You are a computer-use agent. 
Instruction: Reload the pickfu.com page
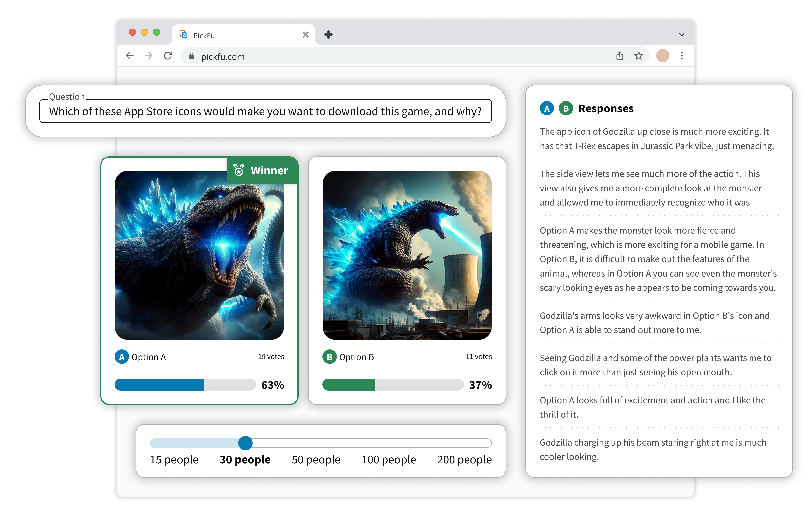(x=168, y=56)
